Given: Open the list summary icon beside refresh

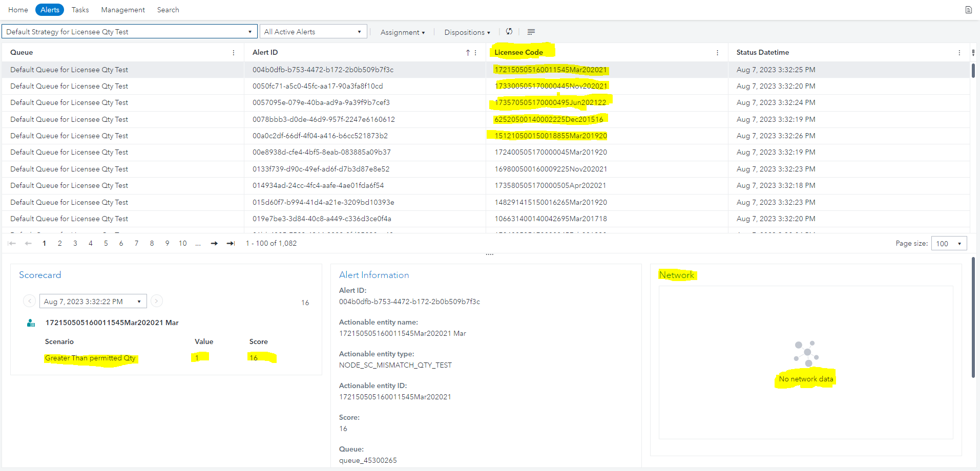Looking at the screenshot, I should [531, 32].
